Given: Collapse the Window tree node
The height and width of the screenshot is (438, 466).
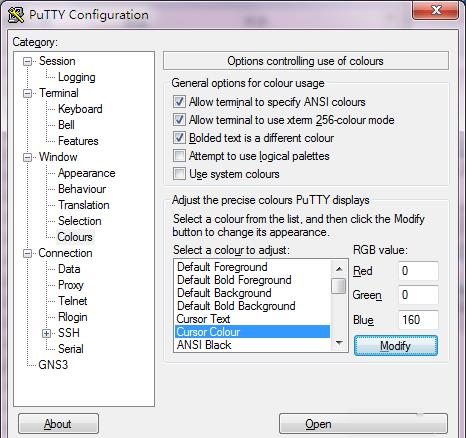Looking at the screenshot, I should (x=28, y=157).
